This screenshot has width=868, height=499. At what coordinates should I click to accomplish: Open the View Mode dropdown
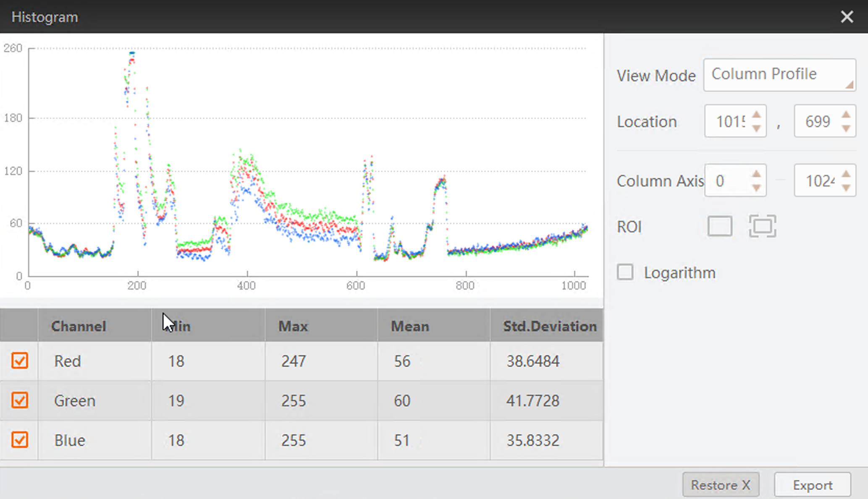point(779,75)
